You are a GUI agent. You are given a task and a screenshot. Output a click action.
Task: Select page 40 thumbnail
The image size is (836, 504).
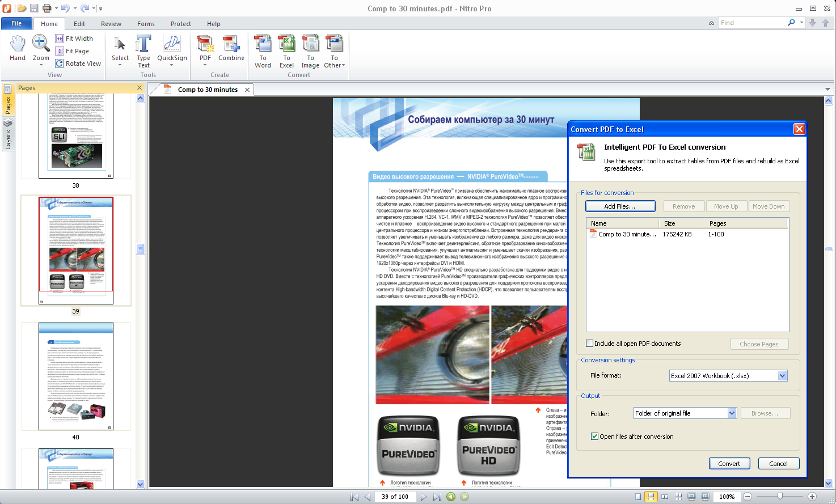[x=76, y=376]
